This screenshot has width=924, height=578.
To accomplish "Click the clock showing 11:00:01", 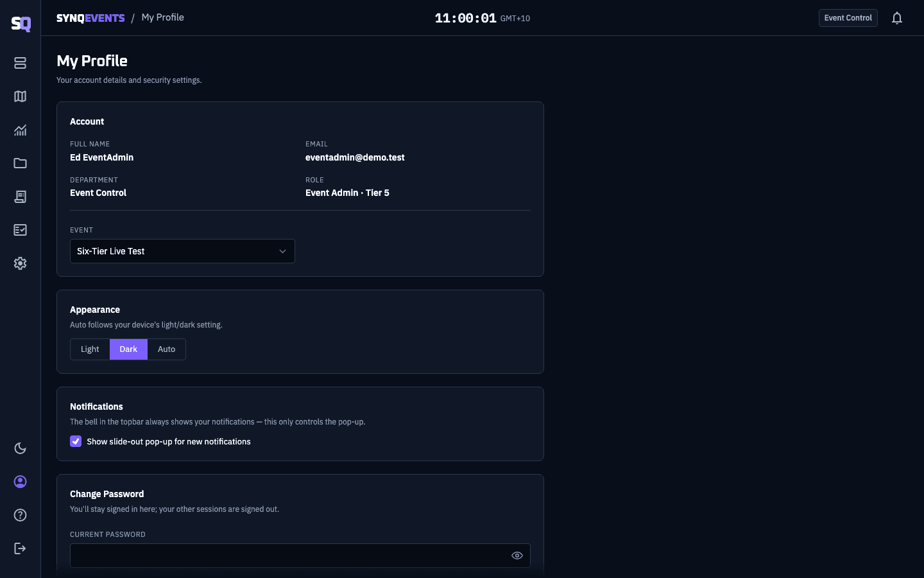I will (x=466, y=18).
